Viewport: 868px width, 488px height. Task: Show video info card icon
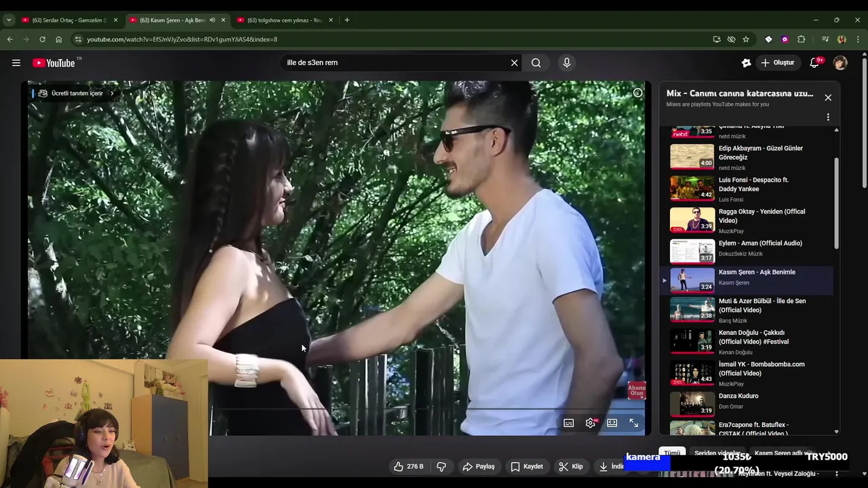pos(637,93)
